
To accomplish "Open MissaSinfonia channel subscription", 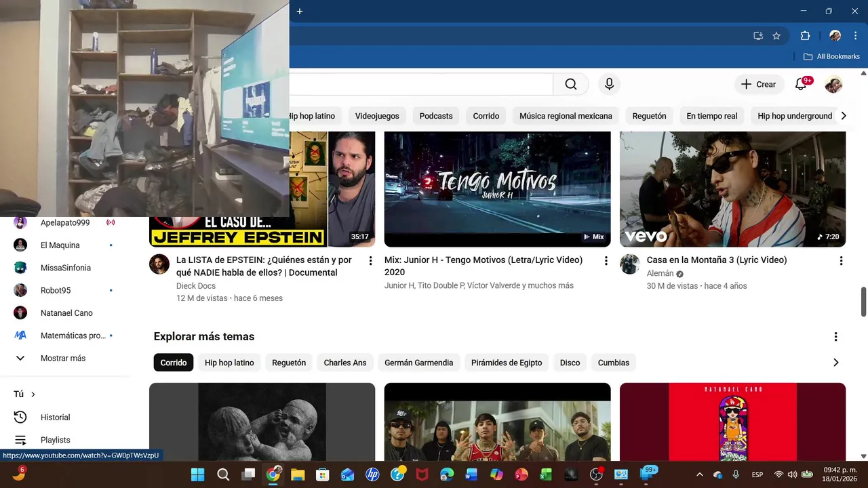I will [x=64, y=268].
